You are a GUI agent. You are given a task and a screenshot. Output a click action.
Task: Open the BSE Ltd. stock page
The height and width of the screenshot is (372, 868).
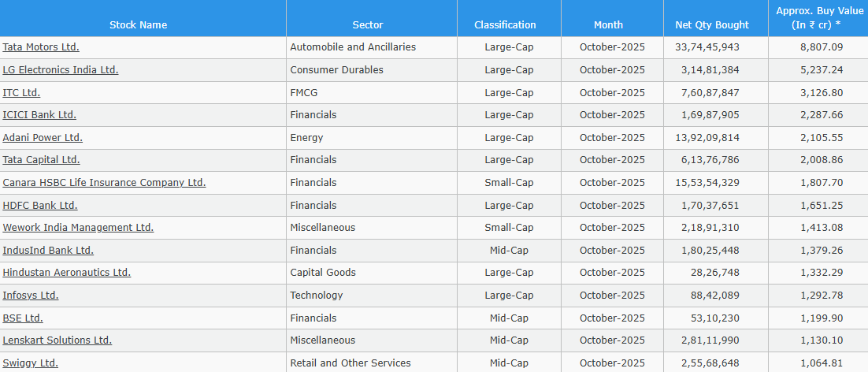coord(23,318)
